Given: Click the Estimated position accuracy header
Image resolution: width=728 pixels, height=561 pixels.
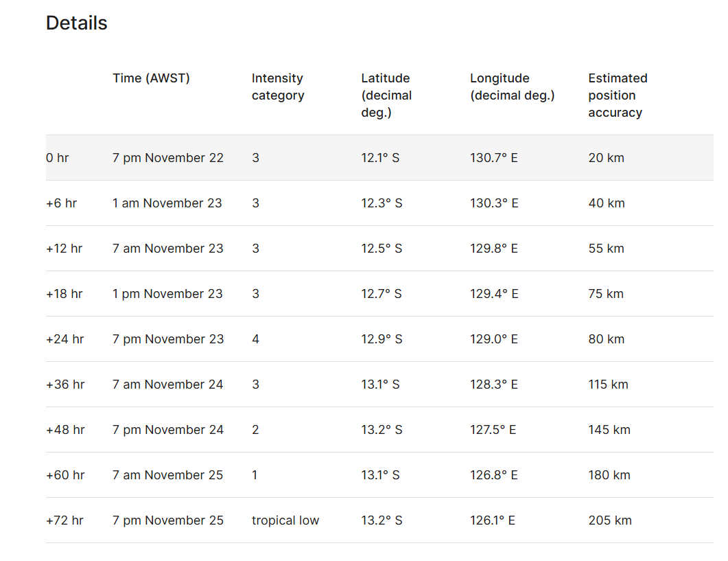Looking at the screenshot, I should [x=618, y=95].
